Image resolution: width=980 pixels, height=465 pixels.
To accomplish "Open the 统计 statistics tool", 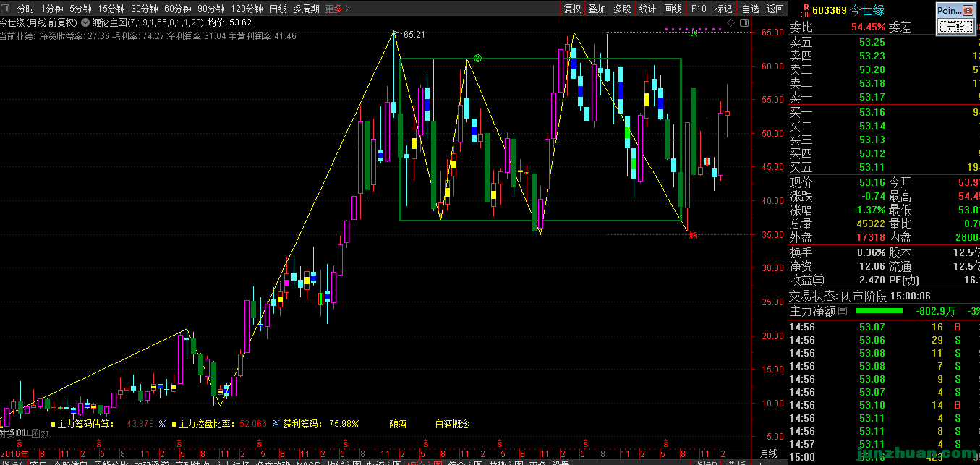I will (647, 9).
